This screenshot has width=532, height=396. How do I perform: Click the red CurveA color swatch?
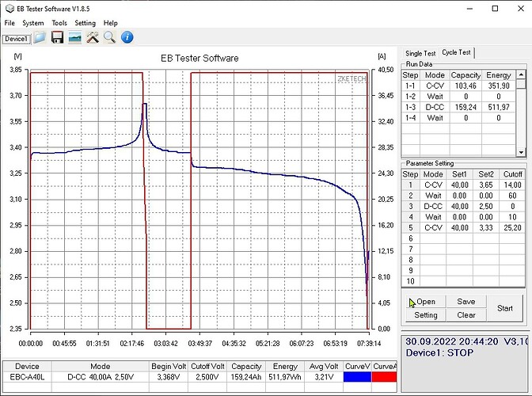(385, 377)
